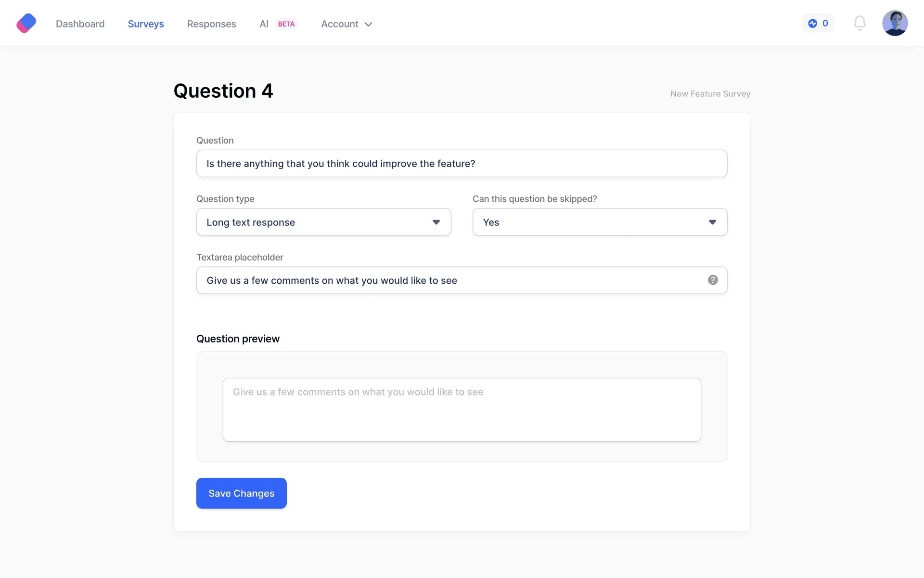Screen dimensions: 924x578
Task: Click the BETA badge next to AI
Action: coord(286,24)
